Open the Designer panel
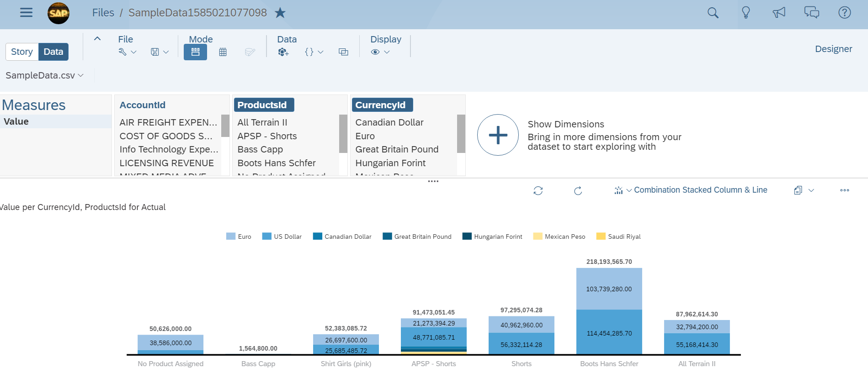Screen dimensions: 868x373 coord(833,49)
